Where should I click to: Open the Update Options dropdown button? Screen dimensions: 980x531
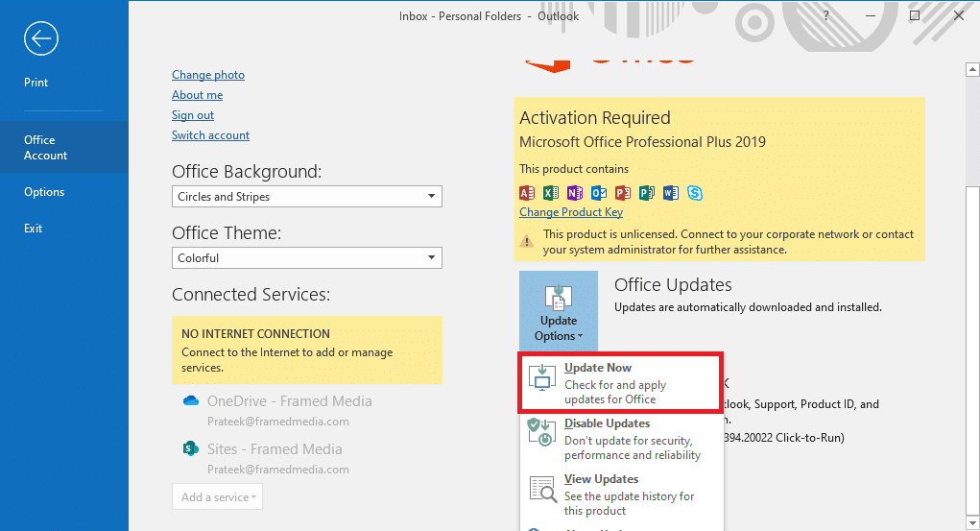[x=559, y=311]
